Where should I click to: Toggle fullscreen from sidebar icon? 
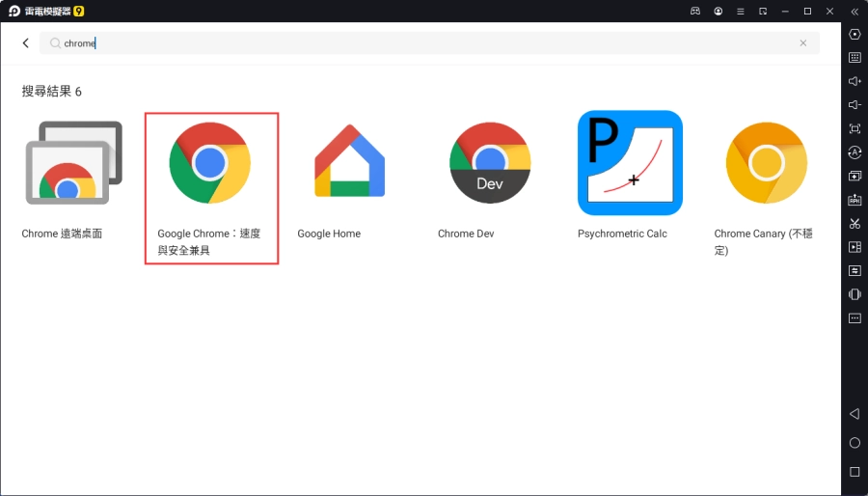point(854,129)
